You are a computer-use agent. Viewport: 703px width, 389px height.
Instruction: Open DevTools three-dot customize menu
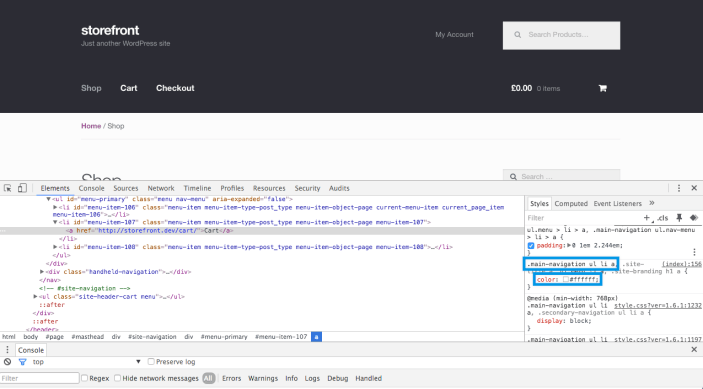[679, 188]
